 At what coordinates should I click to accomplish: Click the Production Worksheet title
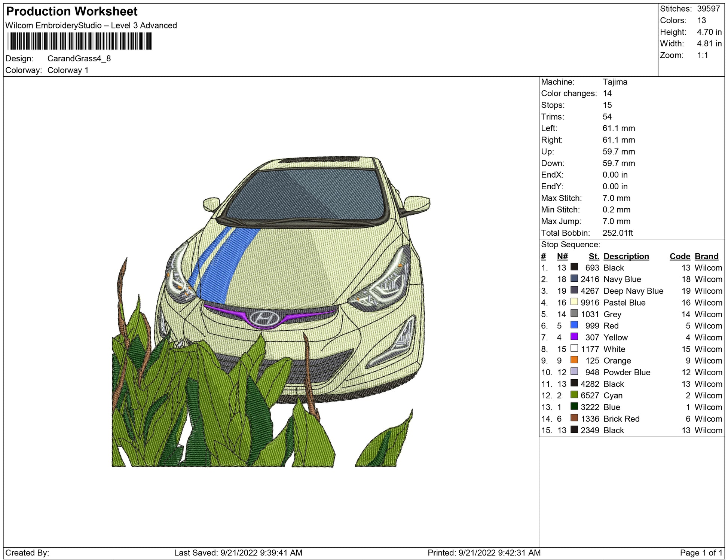[x=72, y=12]
